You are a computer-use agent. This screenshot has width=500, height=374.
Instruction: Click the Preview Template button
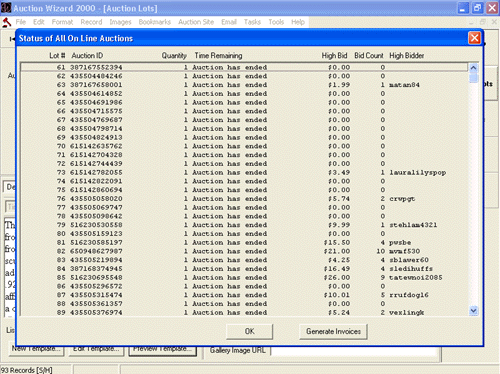pos(162,349)
